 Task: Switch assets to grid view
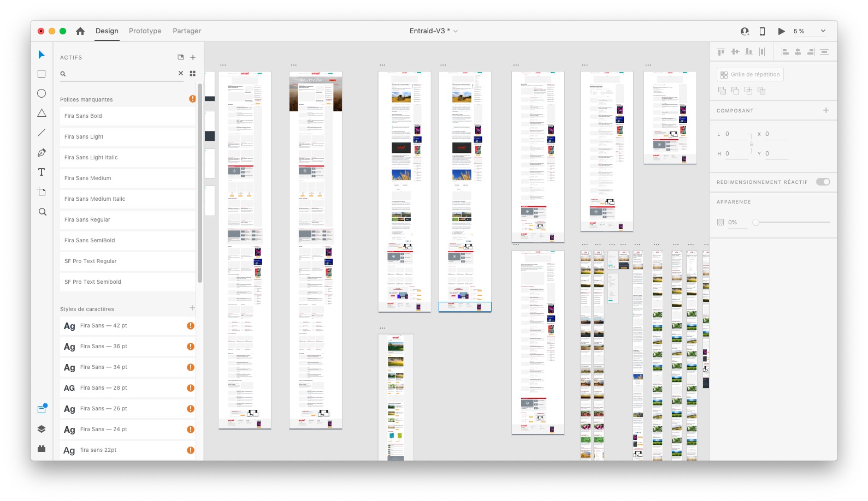(193, 73)
